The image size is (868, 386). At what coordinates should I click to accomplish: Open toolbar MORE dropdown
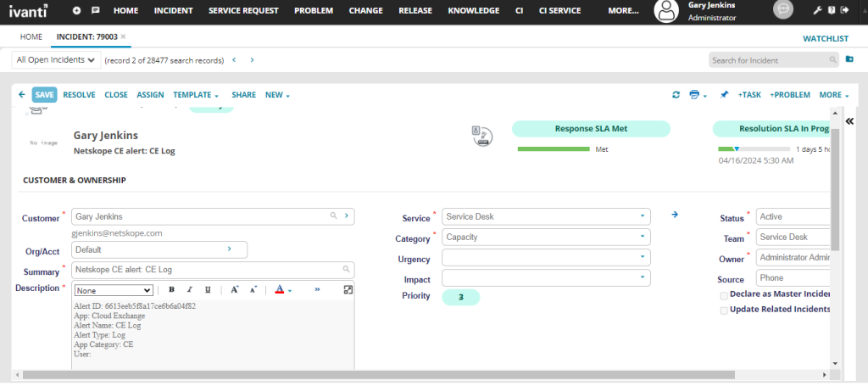pyautogui.click(x=834, y=95)
